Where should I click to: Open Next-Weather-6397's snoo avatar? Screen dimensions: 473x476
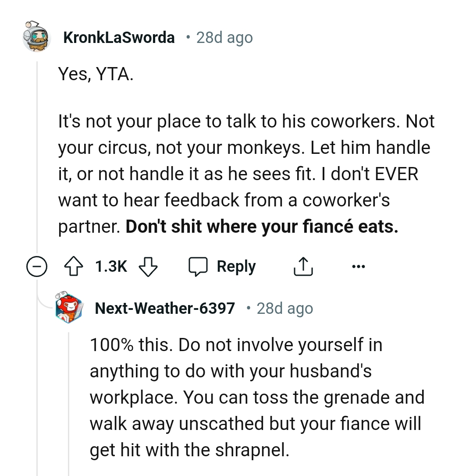[69, 308]
